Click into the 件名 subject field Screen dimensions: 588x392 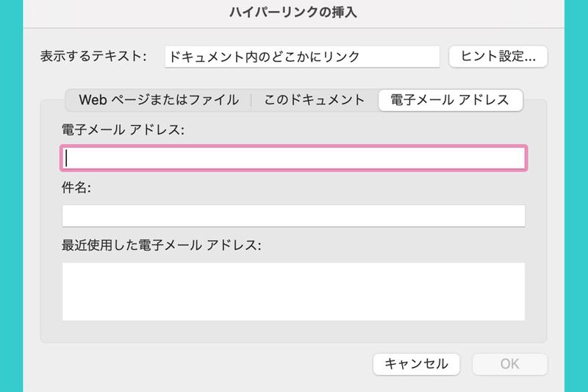coord(293,215)
